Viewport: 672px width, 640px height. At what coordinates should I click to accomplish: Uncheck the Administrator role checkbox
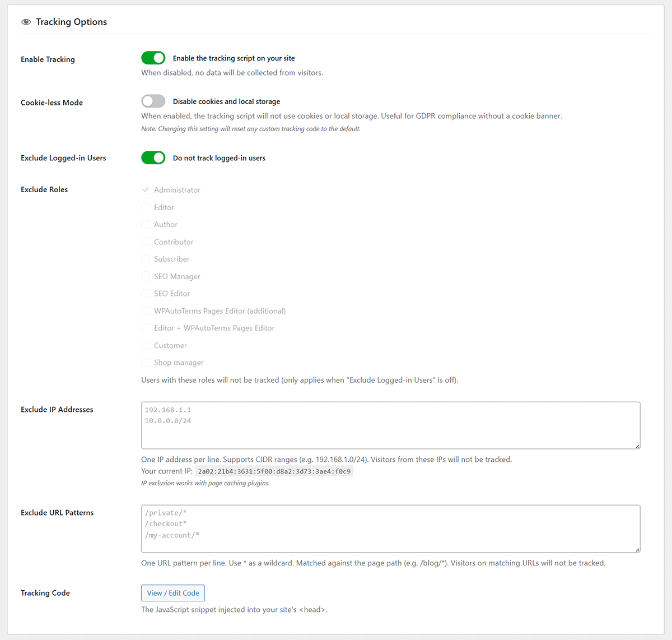[146, 190]
